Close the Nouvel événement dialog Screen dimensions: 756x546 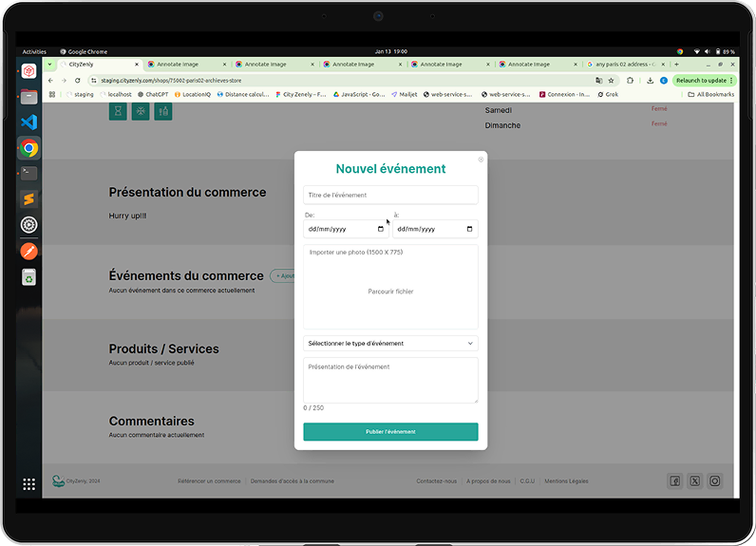coord(481,160)
